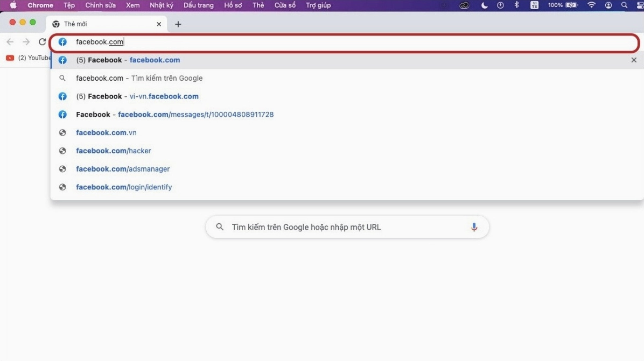Click the Wi-Fi icon in menu bar
The image size is (644, 361).
591,5
